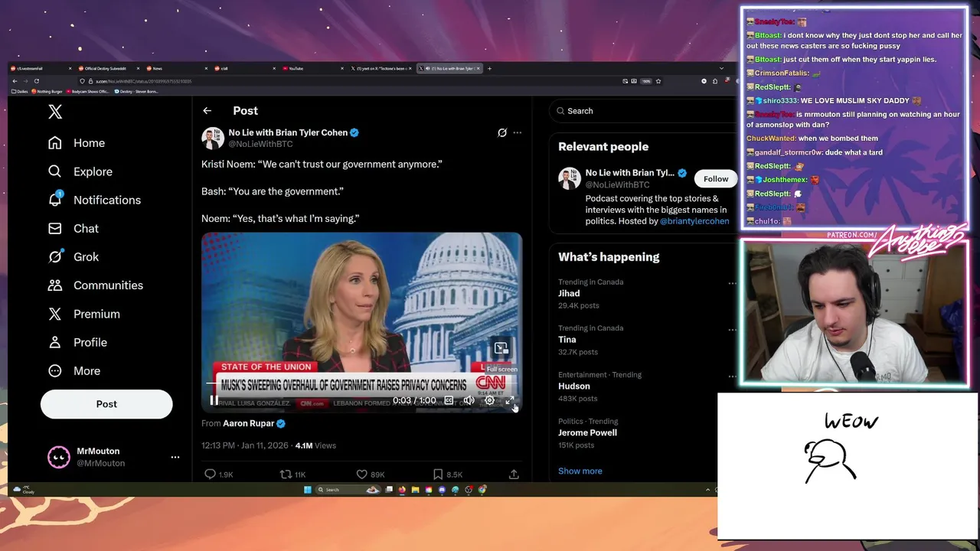Open the More menu in the sidebar

74,370
